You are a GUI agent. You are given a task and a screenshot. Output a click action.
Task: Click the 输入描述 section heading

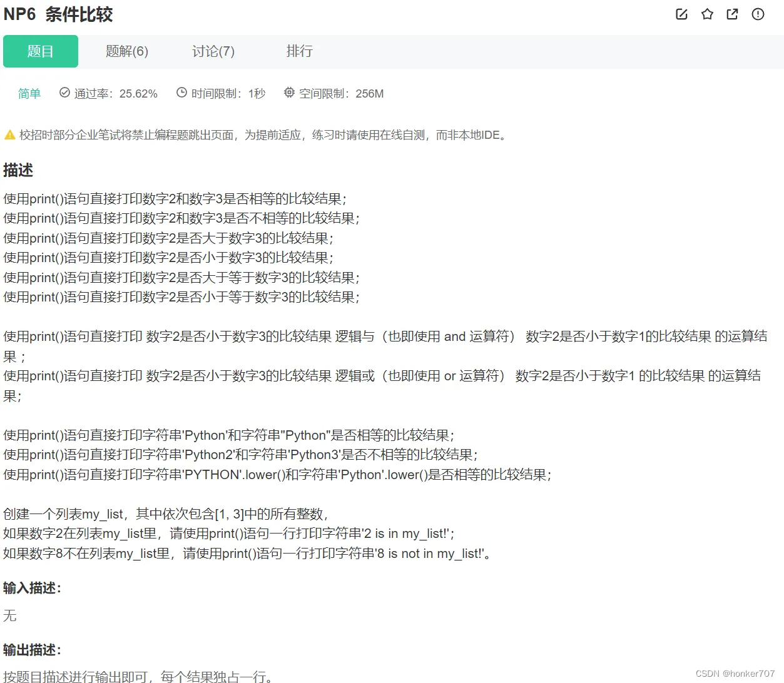point(33,588)
